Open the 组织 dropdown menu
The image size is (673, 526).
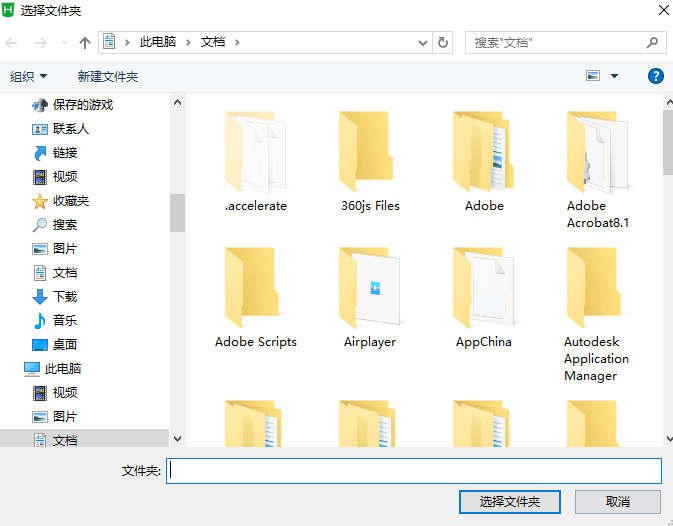(29, 76)
